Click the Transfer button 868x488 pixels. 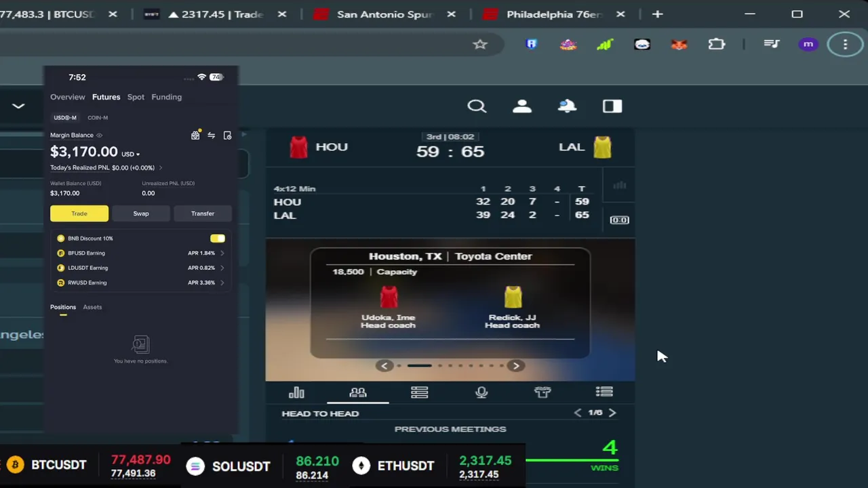(203, 213)
